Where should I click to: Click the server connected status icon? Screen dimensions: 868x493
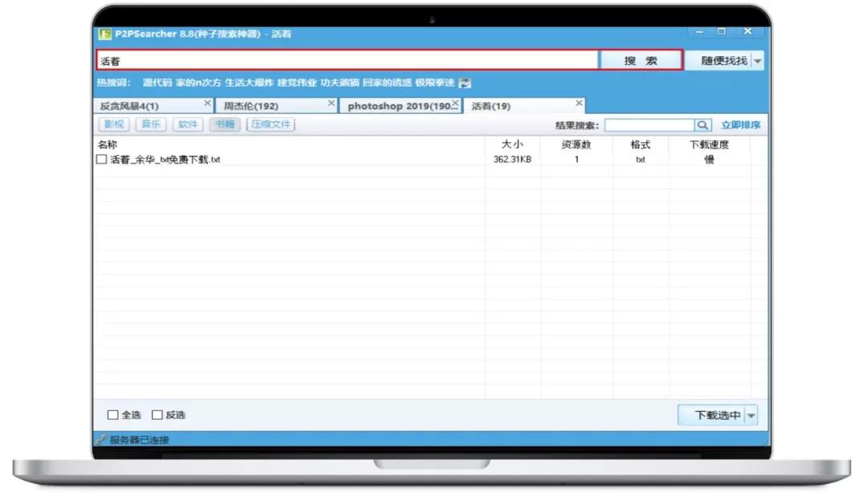pos(100,440)
